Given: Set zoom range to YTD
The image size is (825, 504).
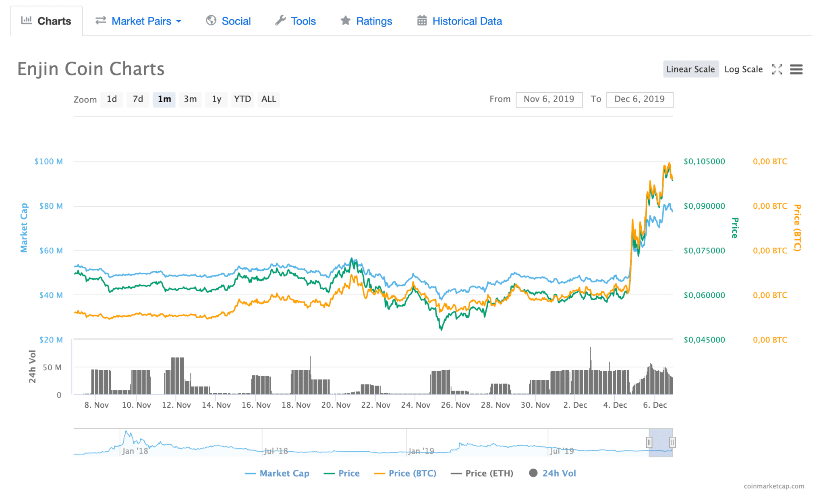Looking at the screenshot, I should pyautogui.click(x=243, y=99).
